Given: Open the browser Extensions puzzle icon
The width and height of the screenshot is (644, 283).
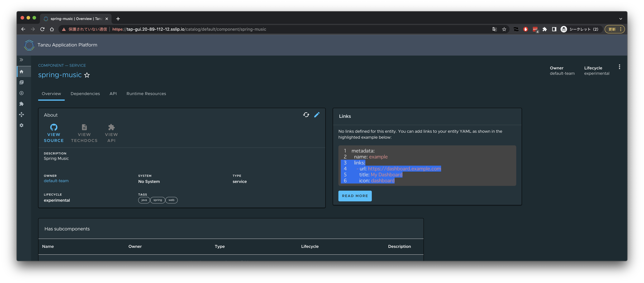Looking at the screenshot, I should coord(545,29).
